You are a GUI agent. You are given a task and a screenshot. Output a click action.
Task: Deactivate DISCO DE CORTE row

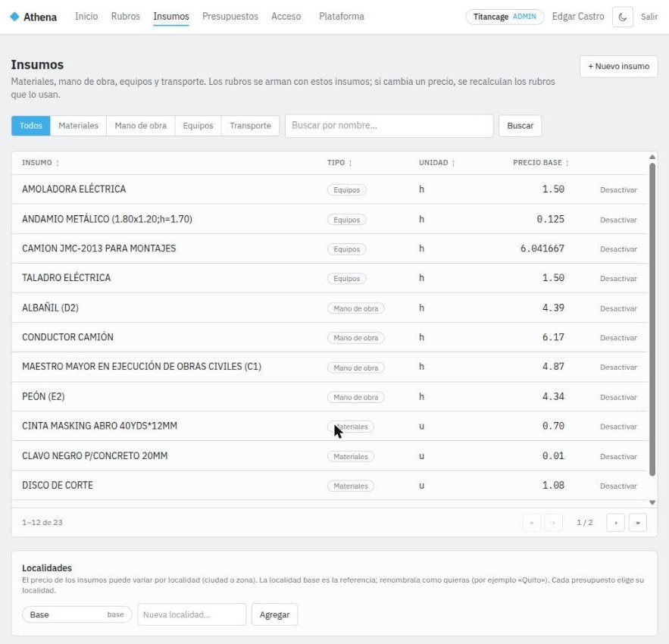pyautogui.click(x=618, y=486)
